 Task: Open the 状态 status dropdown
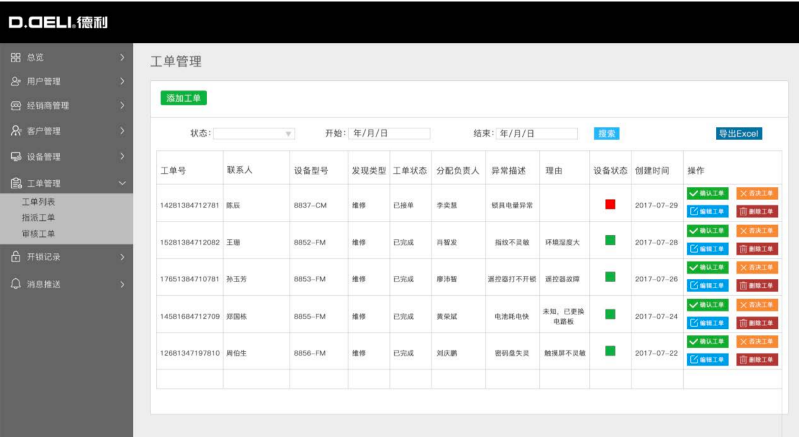[x=254, y=133]
